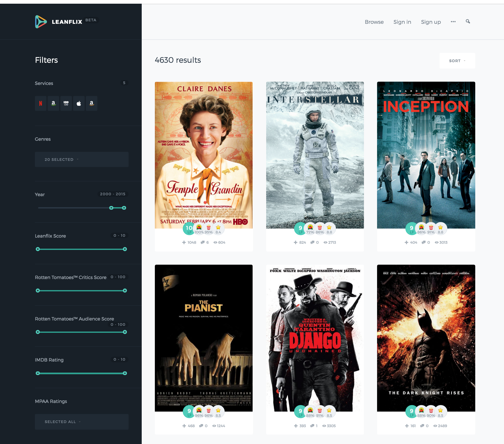Open comments via speech bubble on Django Unchained
Screen dimensions: 504x444
coord(312,426)
